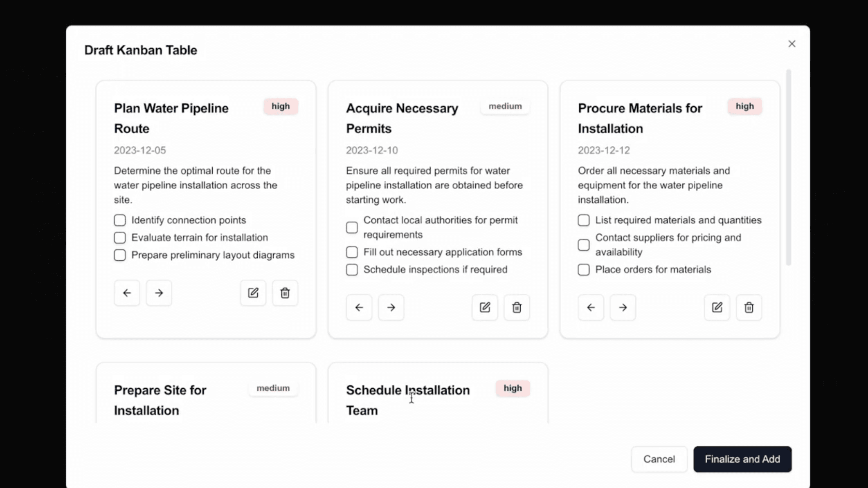Click the Finalize and Add button
The height and width of the screenshot is (488, 868).
742,459
